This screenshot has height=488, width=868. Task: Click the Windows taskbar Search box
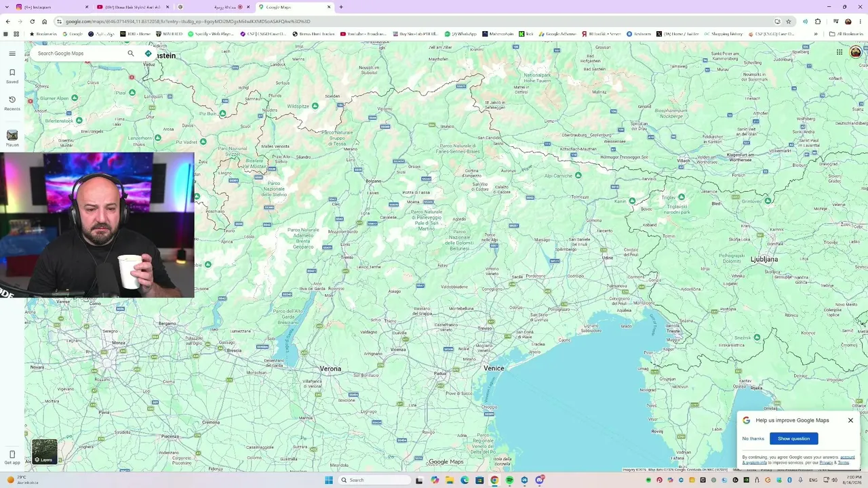[375, 480]
